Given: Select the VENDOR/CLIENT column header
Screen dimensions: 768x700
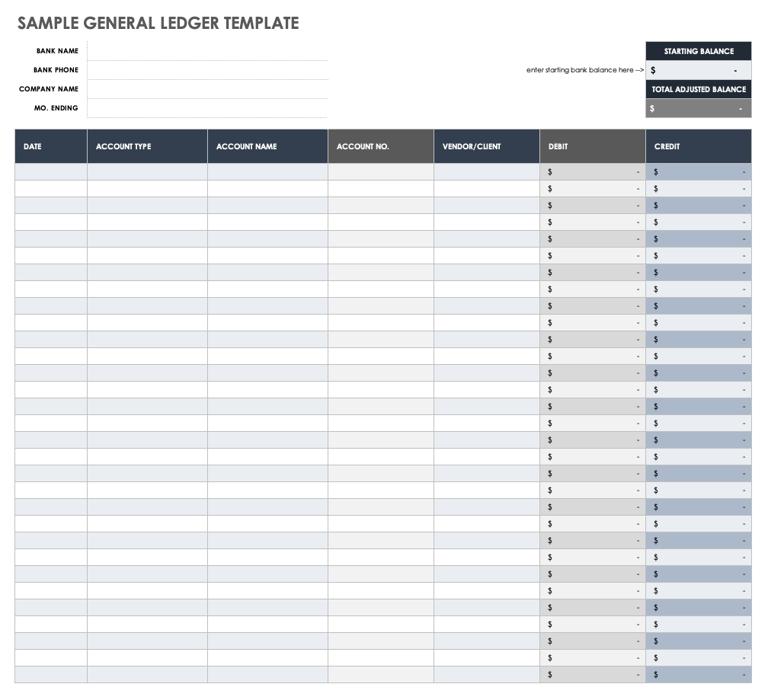Looking at the screenshot, I should tap(485, 146).
